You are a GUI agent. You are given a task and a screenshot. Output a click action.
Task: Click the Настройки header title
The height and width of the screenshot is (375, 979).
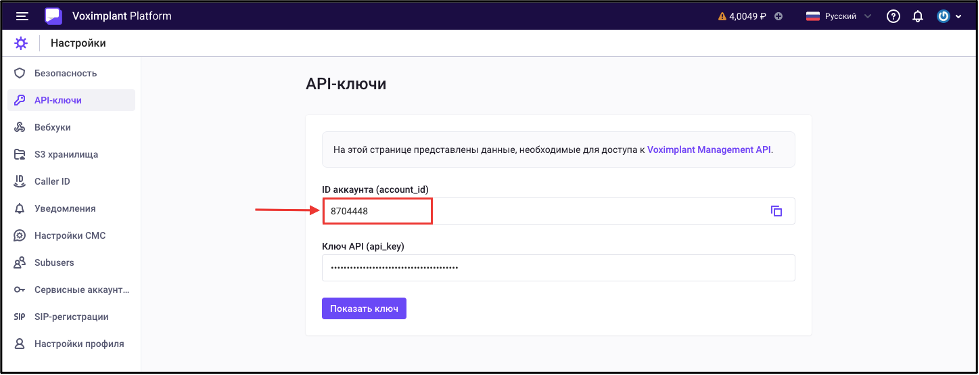click(78, 43)
